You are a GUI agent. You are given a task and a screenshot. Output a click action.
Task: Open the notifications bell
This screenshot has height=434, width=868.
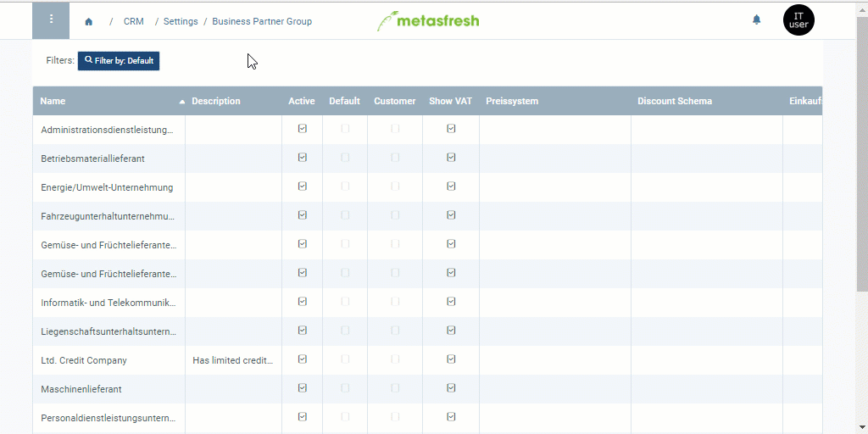757,20
